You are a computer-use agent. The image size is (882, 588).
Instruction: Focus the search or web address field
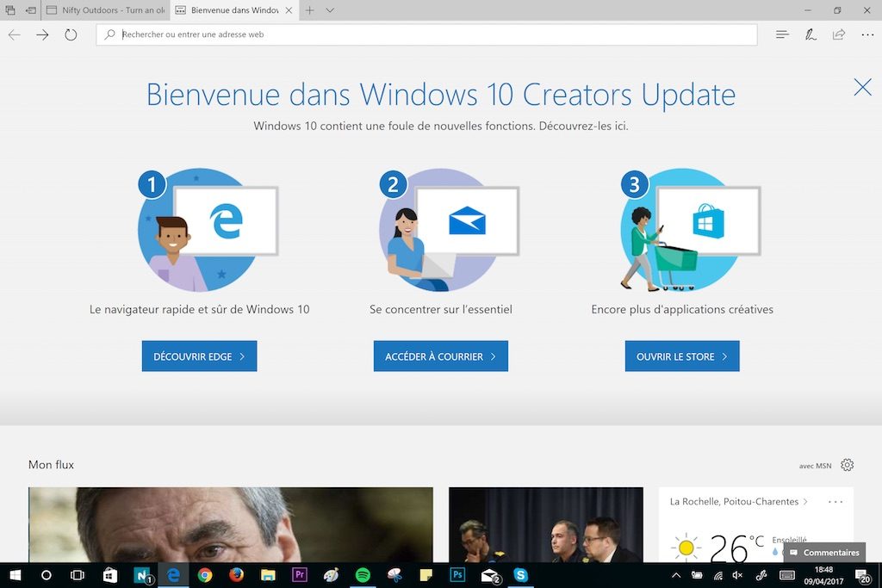coord(426,34)
